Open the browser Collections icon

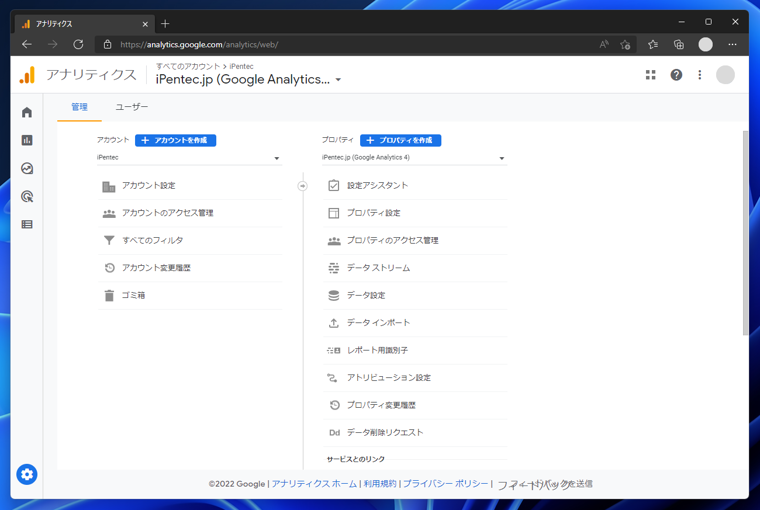pyautogui.click(x=679, y=45)
